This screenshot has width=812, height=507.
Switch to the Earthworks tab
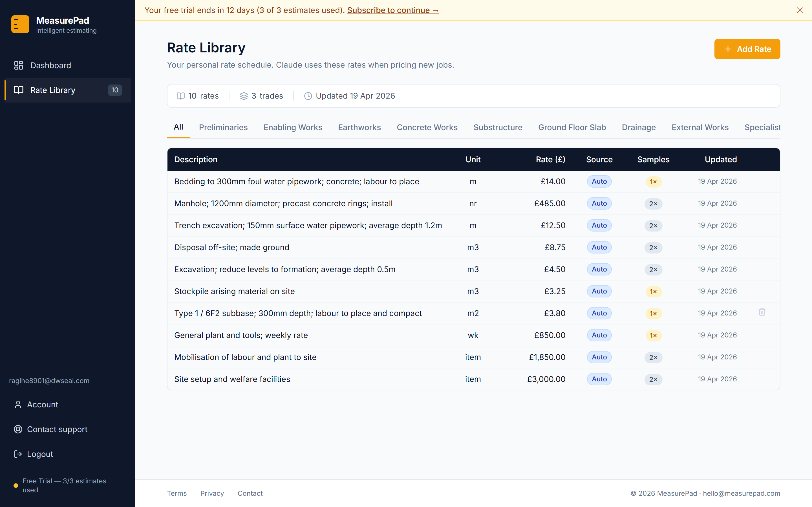[359, 127]
